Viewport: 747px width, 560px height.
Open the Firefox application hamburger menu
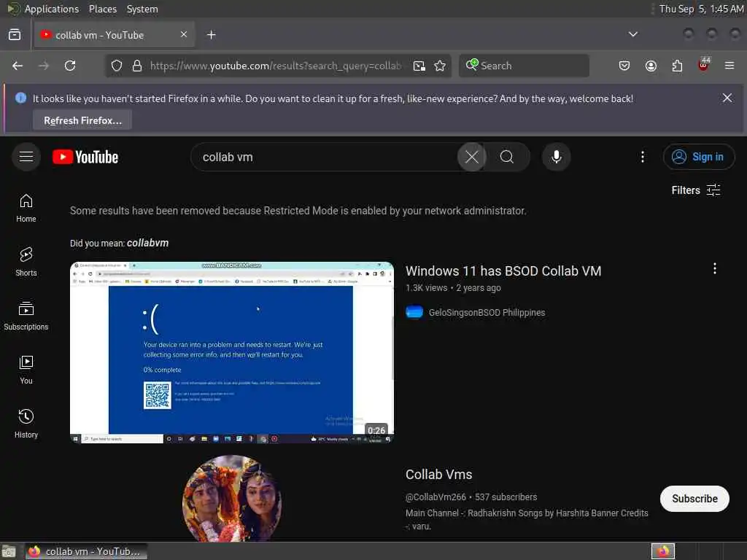729,66
